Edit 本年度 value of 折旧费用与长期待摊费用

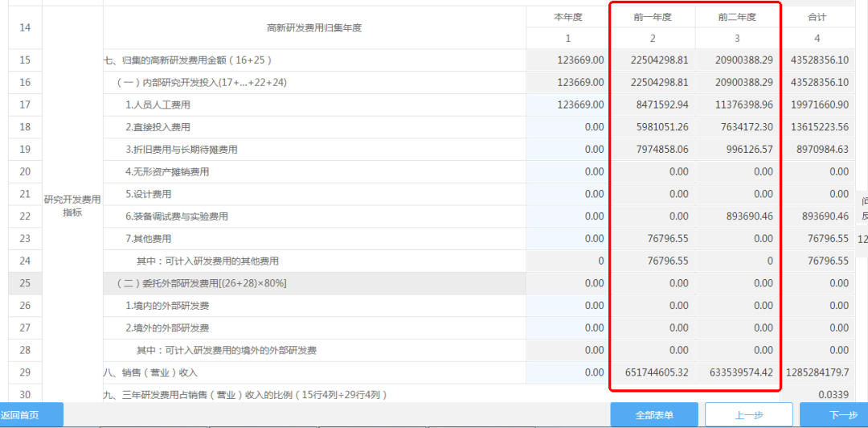click(568, 150)
